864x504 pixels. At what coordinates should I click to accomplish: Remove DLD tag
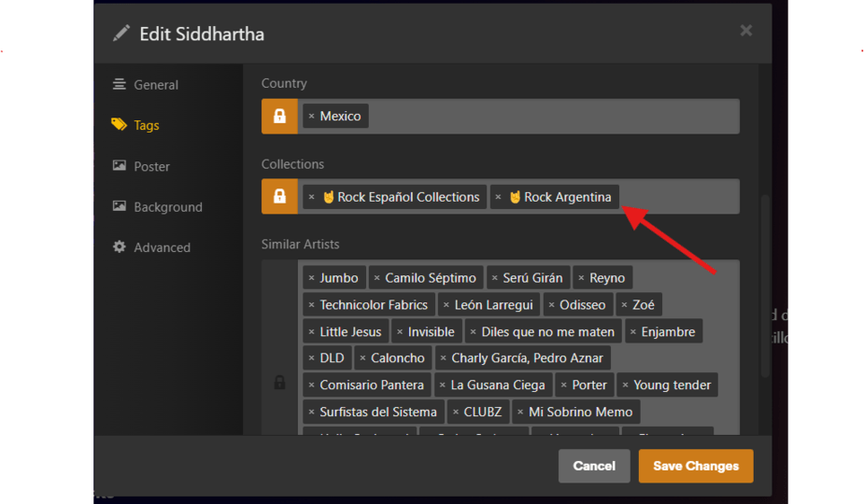[x=311, y=358]
